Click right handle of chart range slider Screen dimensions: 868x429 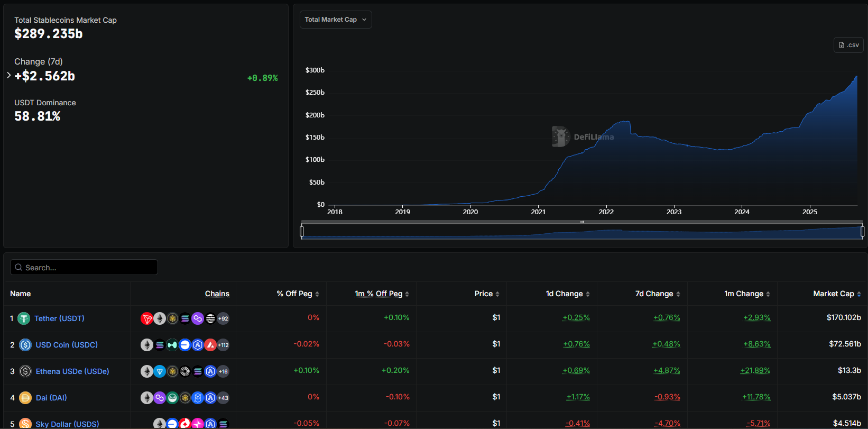click(x=863, y=231)
